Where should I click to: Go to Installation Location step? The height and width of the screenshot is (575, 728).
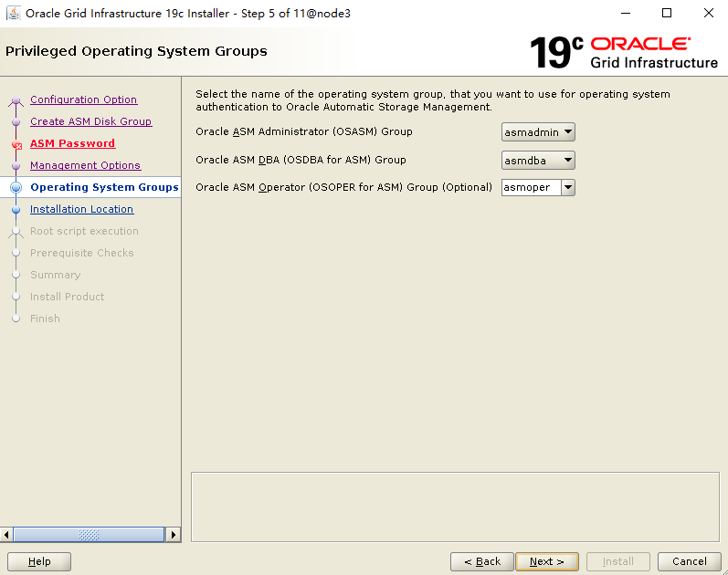(81, 209)
